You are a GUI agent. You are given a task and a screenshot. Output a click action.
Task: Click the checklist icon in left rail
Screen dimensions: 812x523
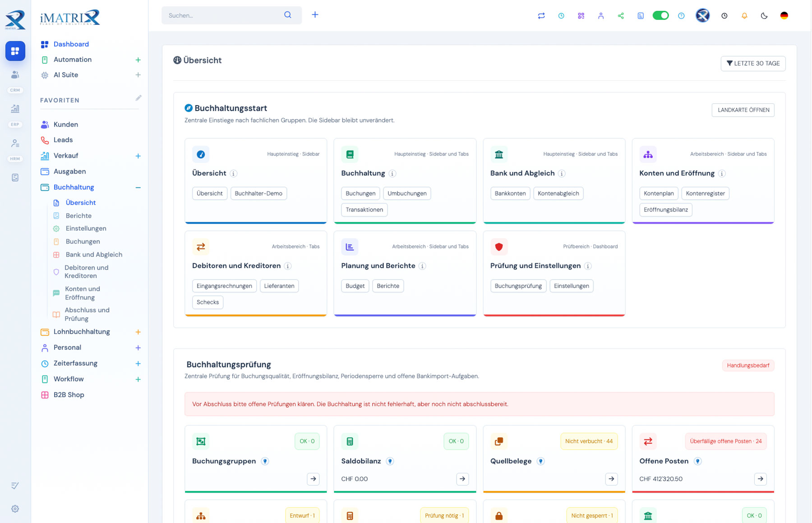click(15, 486)
